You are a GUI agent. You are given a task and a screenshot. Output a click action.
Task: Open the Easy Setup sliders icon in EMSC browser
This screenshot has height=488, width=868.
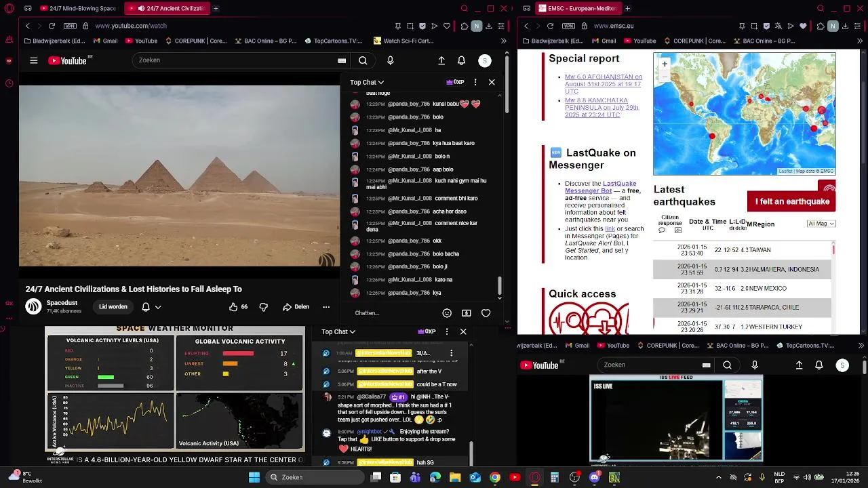click(857, 26)
